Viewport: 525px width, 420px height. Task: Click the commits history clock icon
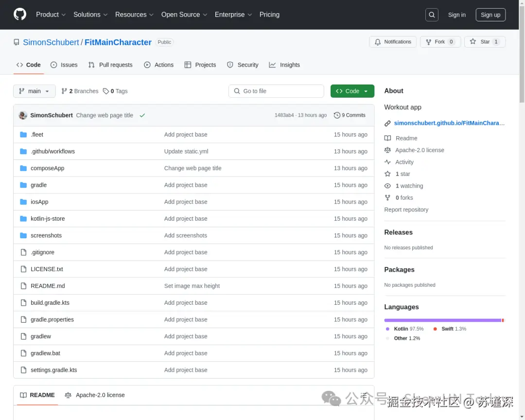(337, 115)
